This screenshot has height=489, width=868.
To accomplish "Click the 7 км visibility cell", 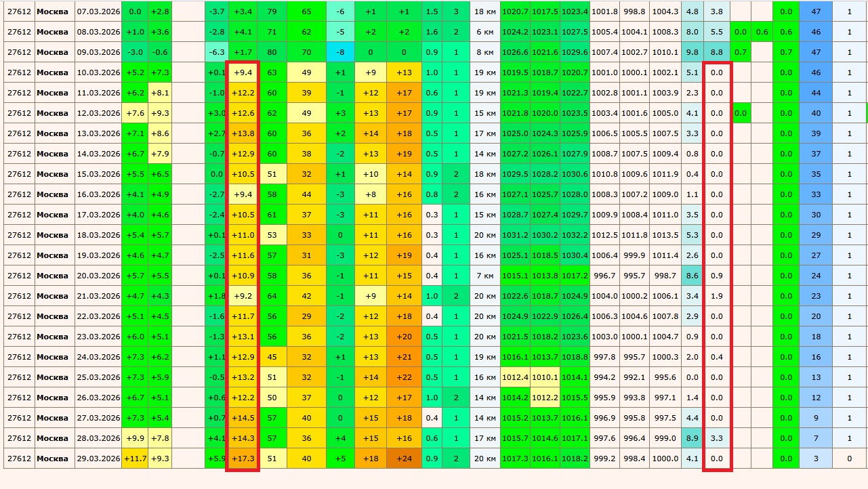I will (484, 276).
